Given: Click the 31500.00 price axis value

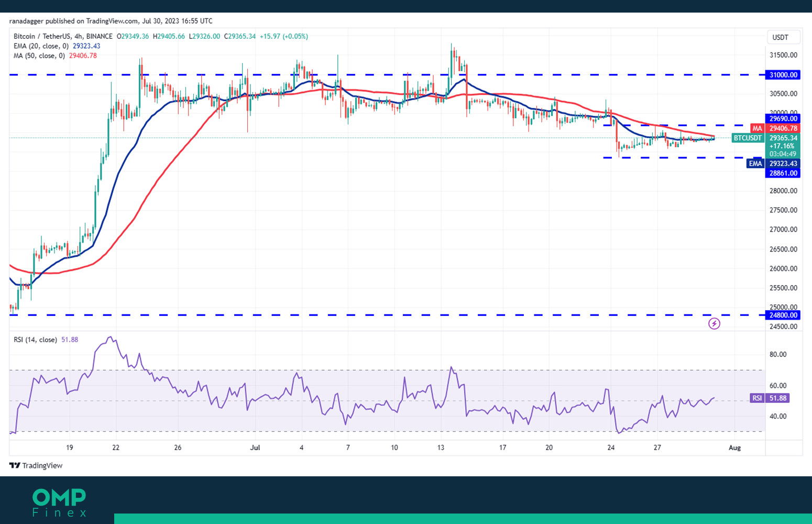Looking at the screenshot, I should (783, 55).
